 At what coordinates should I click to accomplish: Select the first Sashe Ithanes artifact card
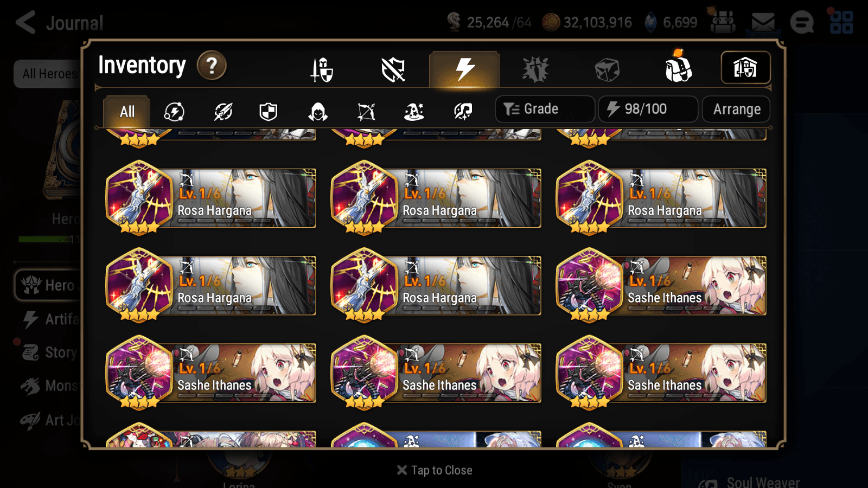(x=661, y=285)
